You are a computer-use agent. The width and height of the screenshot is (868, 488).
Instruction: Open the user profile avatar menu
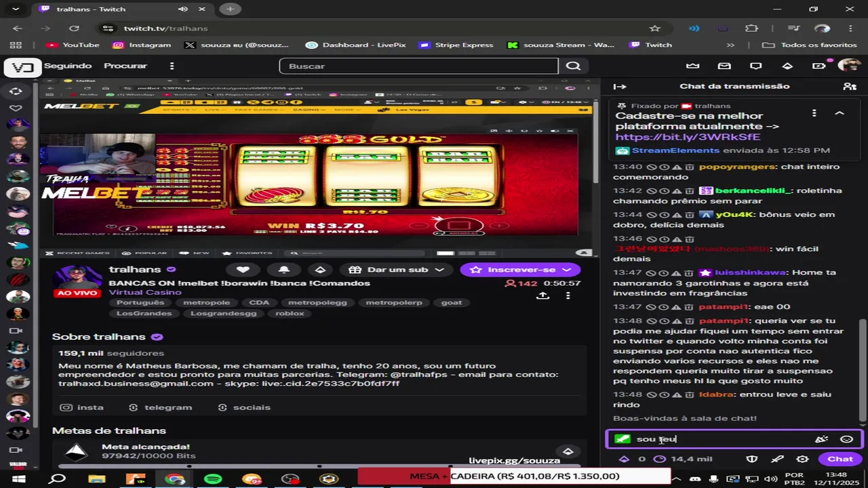tap(849, 66)
